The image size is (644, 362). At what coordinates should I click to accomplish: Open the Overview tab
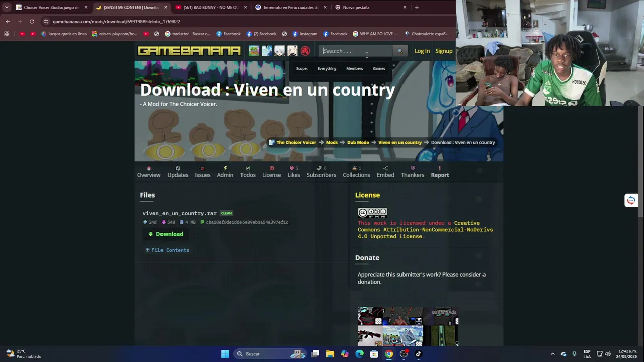[149, 172]
